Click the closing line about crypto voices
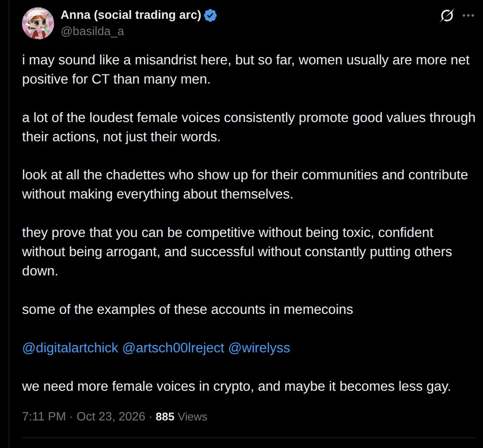Screen dimensions: 483x448 [x=237, y=387]
